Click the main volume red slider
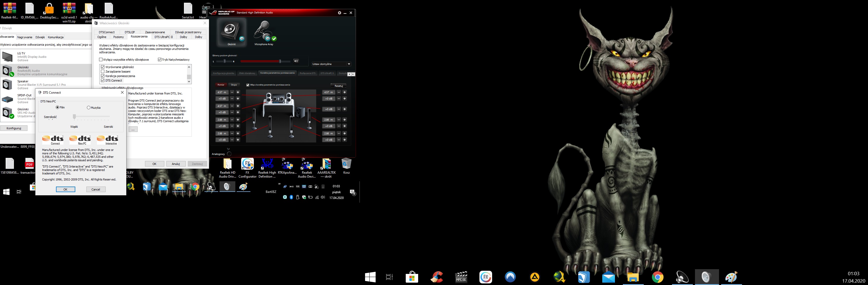The image size is (868, 285). (265, 61)
